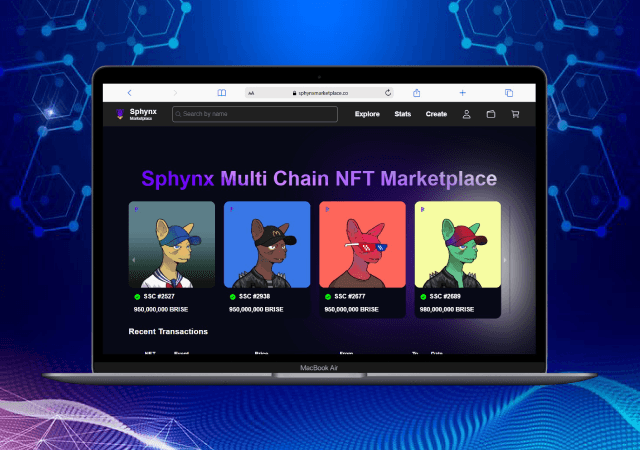640x450 pixels.
Task: Open the user profile icon
Action: (x=467, y=114)
